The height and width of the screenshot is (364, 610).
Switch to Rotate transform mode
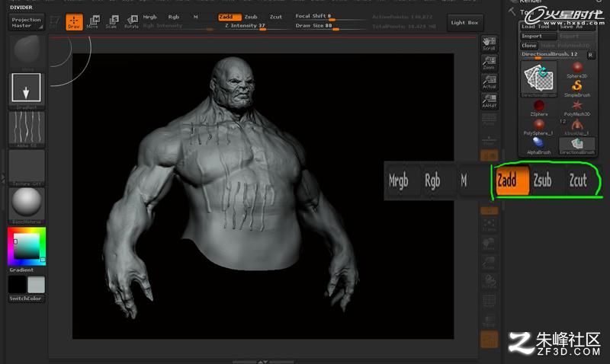[x=131, y=22]
